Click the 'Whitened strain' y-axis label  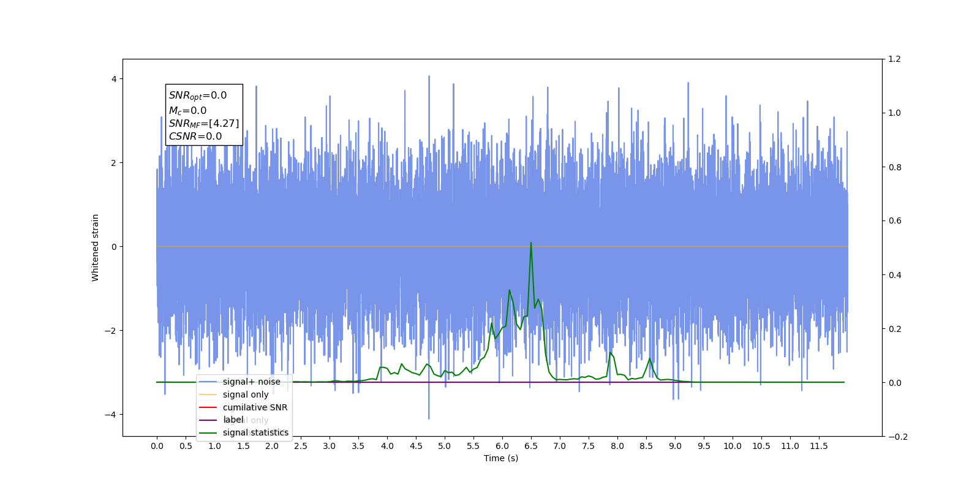[96, 247]
